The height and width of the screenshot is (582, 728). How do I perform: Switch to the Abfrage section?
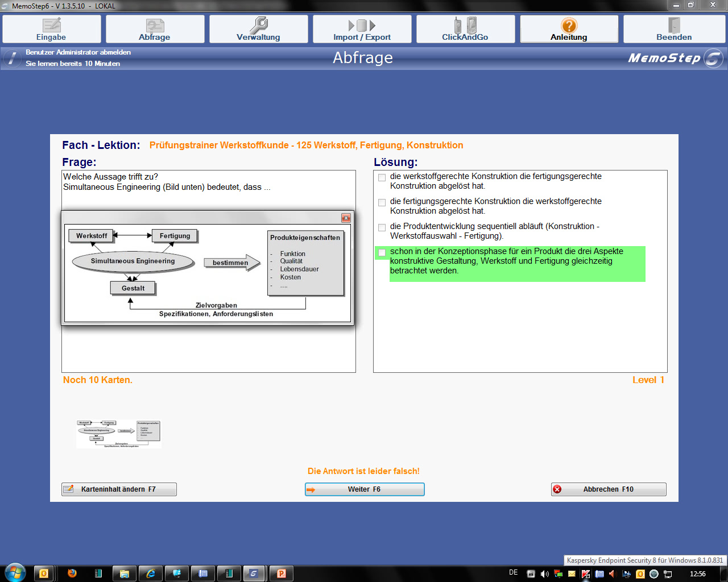[155, 29]
